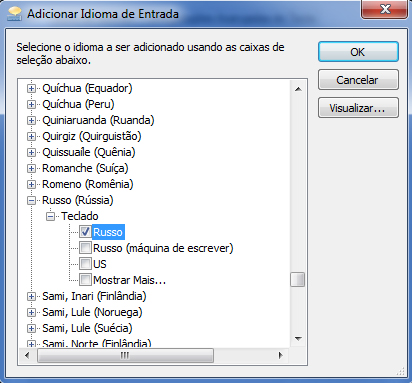Tick the Mostrar Mais... checkbox
The width and height of the screenshot is (412, 383).
click(x=85, y=280)
